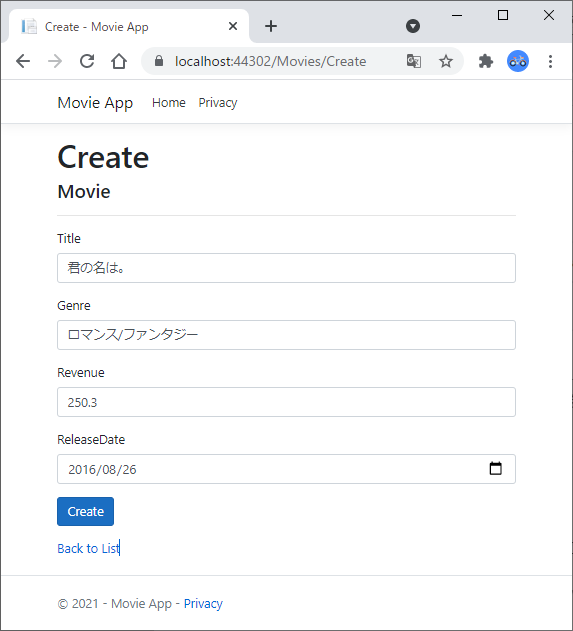Click the browser back arrow
Screen dimensions: 573x631
23,62
